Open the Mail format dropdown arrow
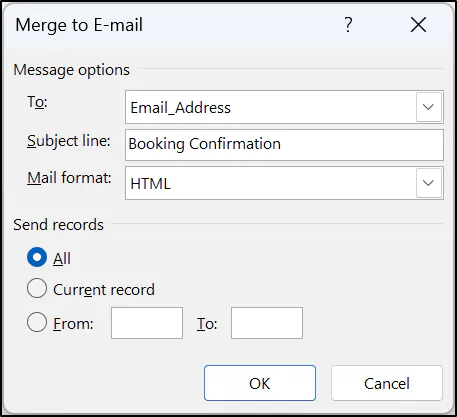Image resolution: width=457 pixels, height=417 pixels. pyautogui.click(x=428, y=183)
